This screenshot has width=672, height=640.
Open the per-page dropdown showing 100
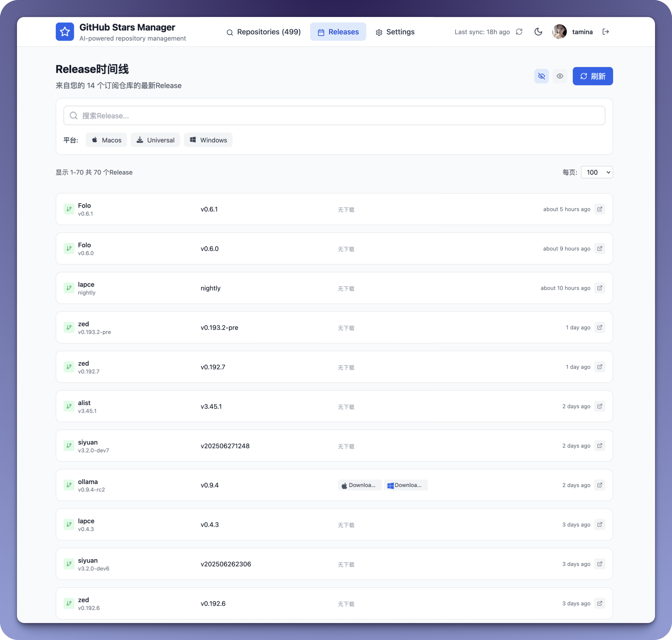point(597,172)
